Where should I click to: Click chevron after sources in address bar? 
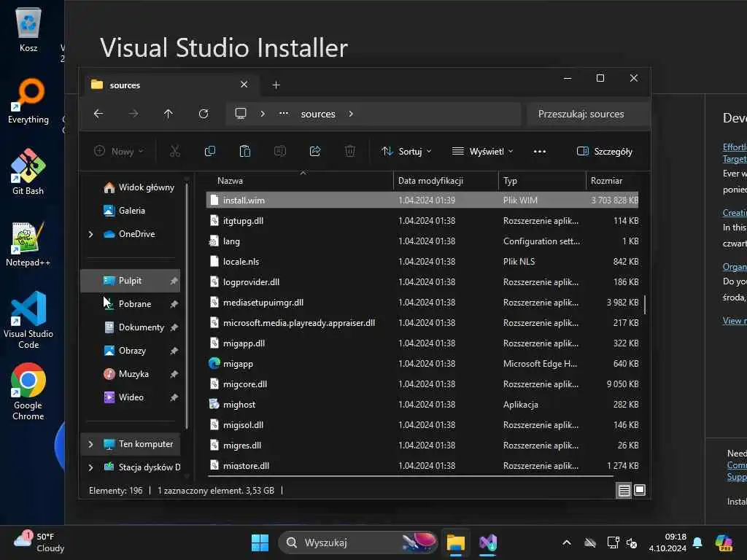[351, 114]
